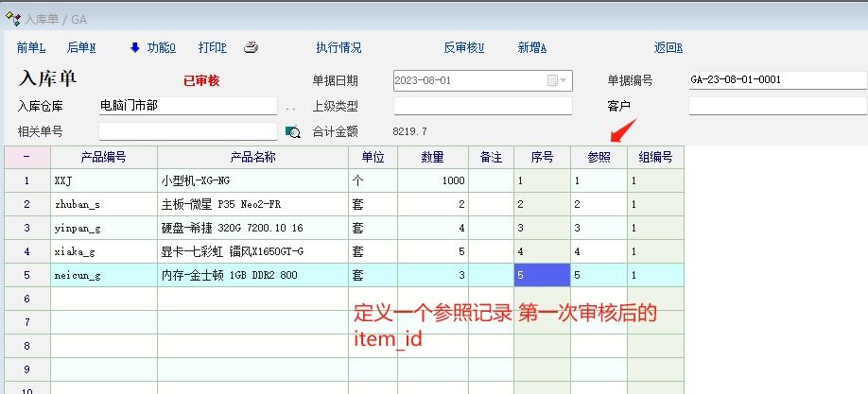This screenshot has height=394, width=868.
Task: Click 返回 to go back
Action: pyautogui.click(x=668, y=48)
